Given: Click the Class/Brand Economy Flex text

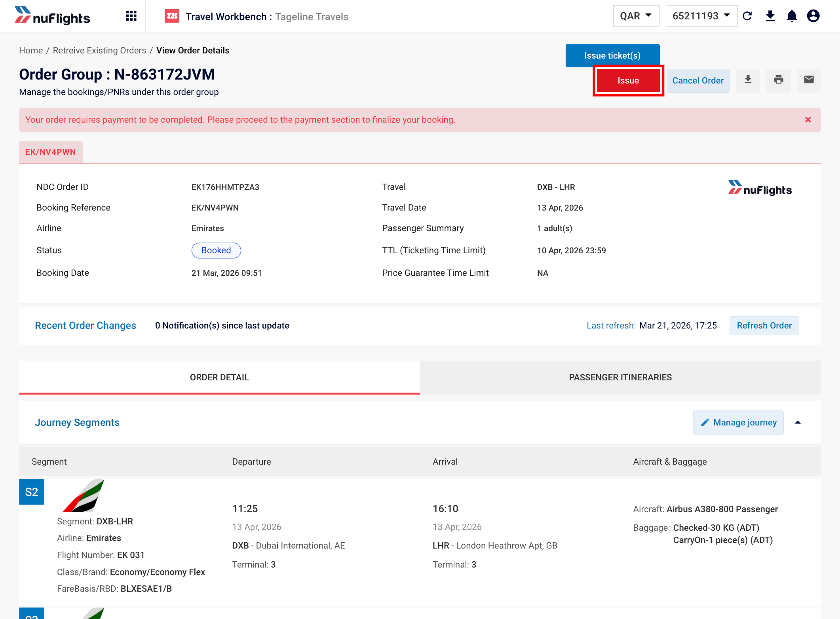Looking at the screenshot, I should 131,572.
